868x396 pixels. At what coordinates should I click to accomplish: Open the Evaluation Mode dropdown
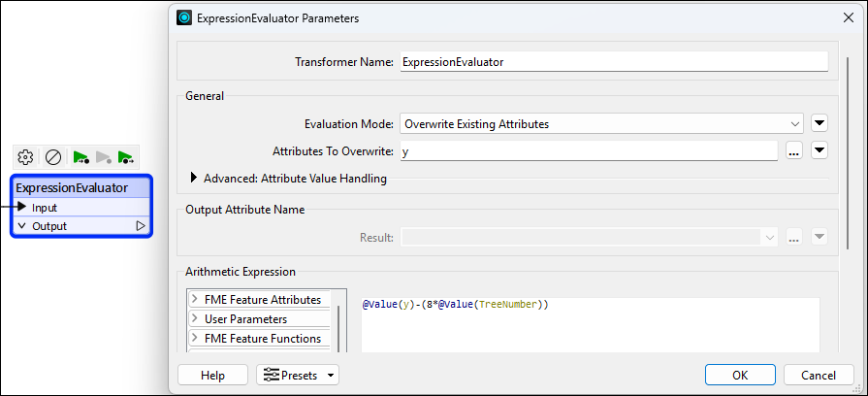coord(601,124)
